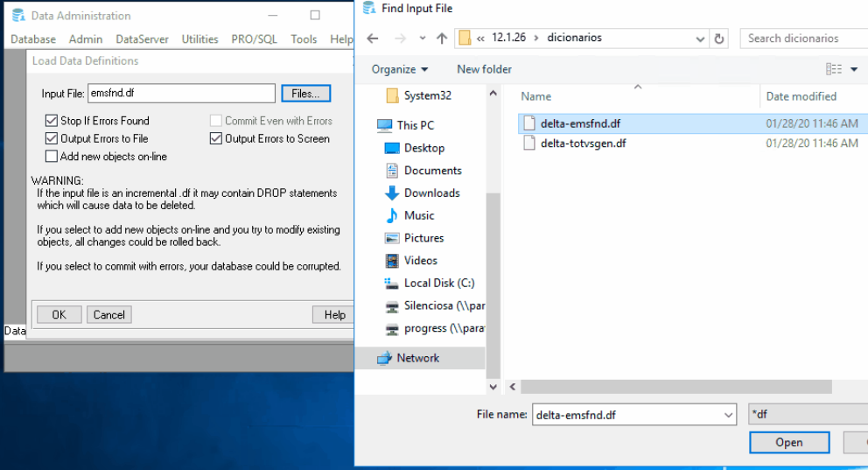The width and height of the screenshot is (868, 470).
Task: Click the file list scroll left arrow
Action: tap(513, 386)
